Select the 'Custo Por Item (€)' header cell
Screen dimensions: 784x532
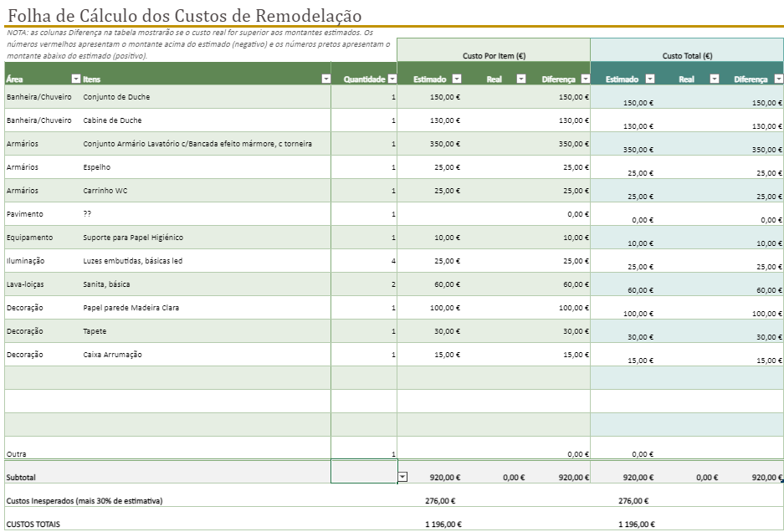pos(494,50)
